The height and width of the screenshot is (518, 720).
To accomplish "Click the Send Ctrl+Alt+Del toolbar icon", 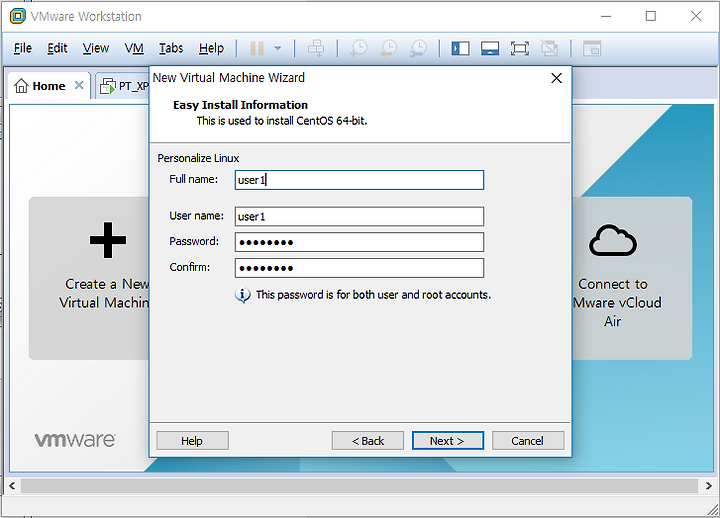I will click(316, 48).
